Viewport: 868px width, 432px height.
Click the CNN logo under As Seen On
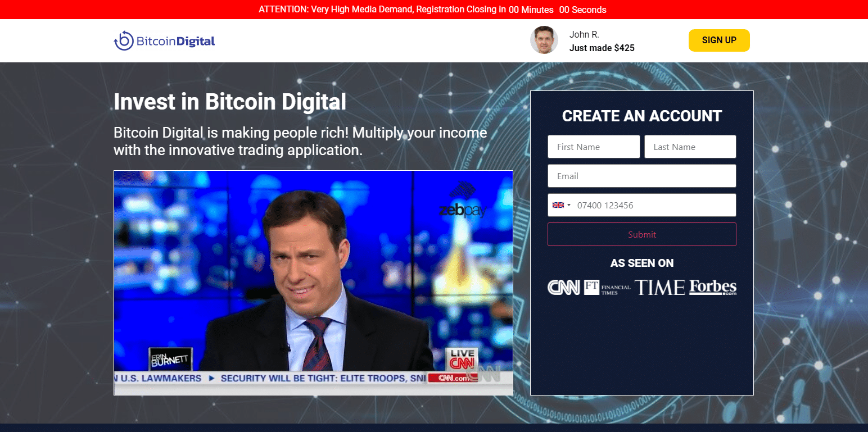pos(564,287)
